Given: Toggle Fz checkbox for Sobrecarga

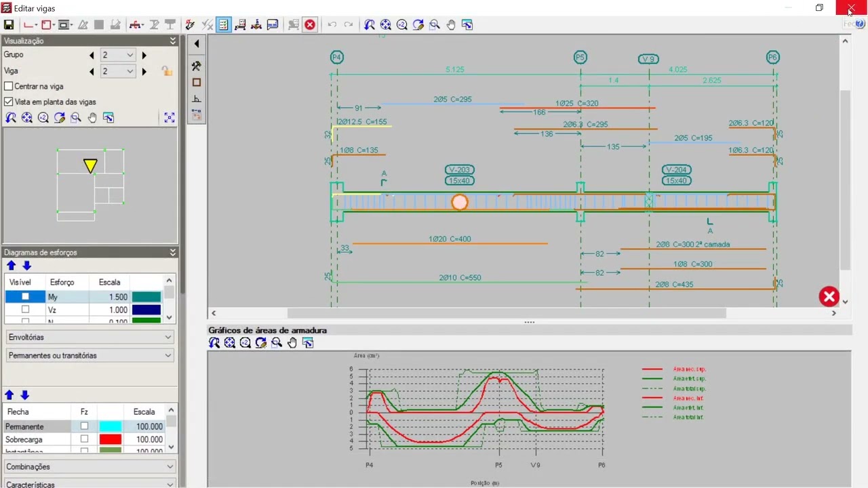Looking at the screenshot, I should click(84, 439).
